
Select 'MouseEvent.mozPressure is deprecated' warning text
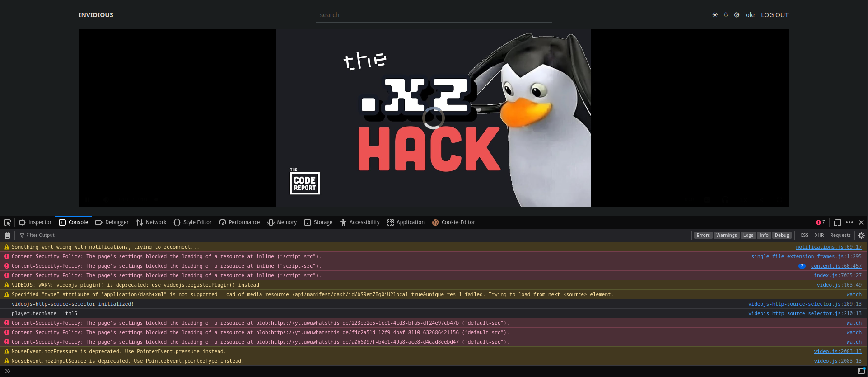click(x=119, y=351)
